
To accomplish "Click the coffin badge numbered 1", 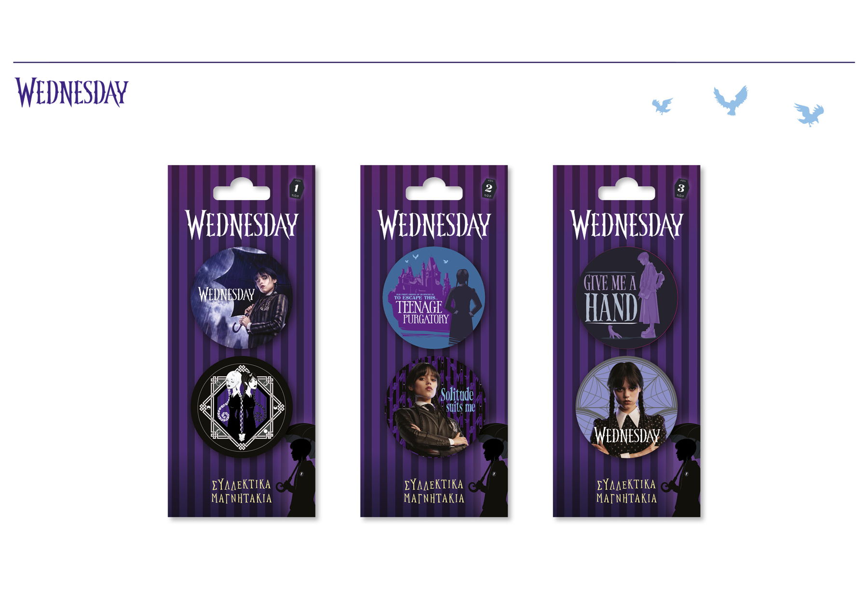I will point(296,188).
